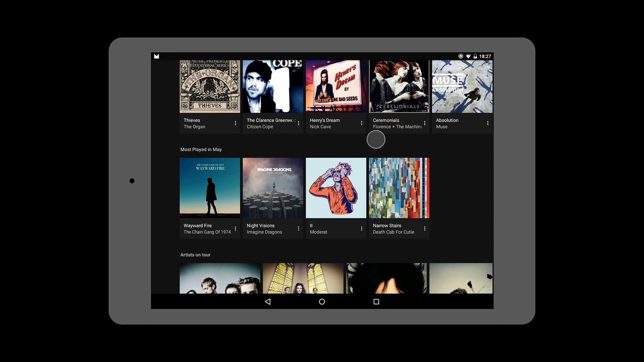
Task: Click 'Henry's Dream' album title text
Action: pos(325,121)
